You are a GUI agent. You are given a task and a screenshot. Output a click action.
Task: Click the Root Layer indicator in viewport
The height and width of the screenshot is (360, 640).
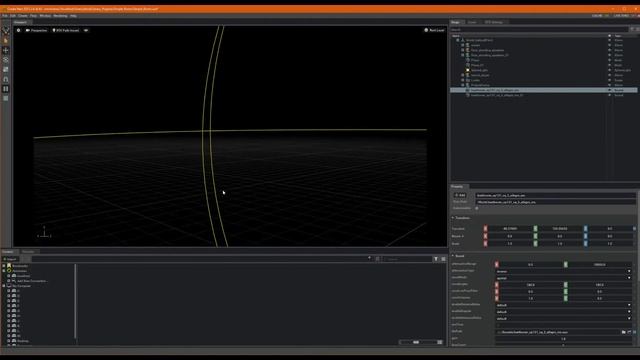[434, 30]
